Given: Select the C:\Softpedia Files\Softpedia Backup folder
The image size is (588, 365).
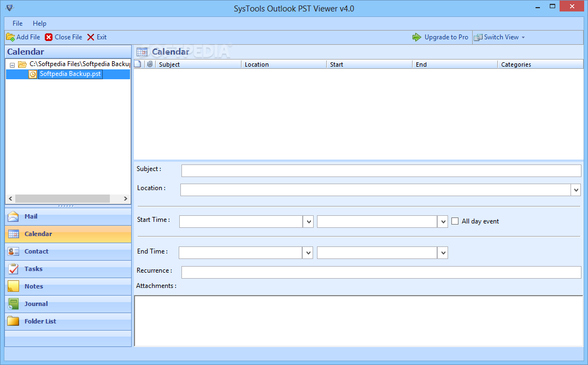Looking at the screenshot, I should [79, 64].
